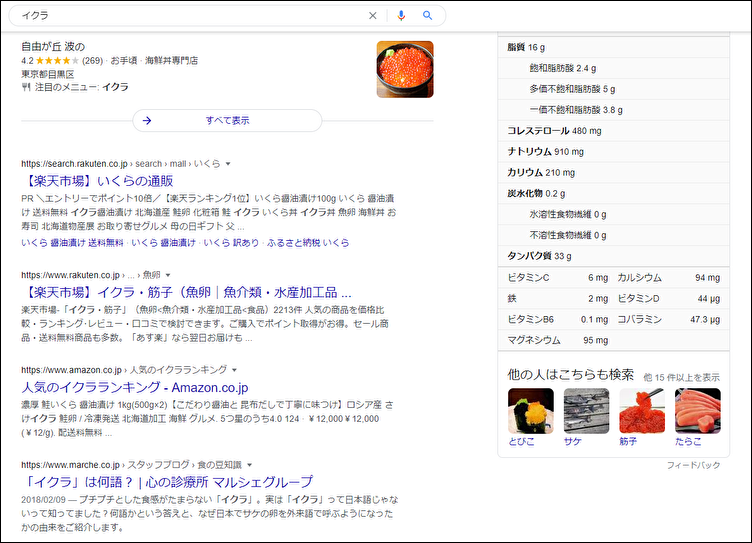The width and height of the screenshot is (752, 543).
Task: Click the 筋子 thumbnail image
Action: [642, 411]
